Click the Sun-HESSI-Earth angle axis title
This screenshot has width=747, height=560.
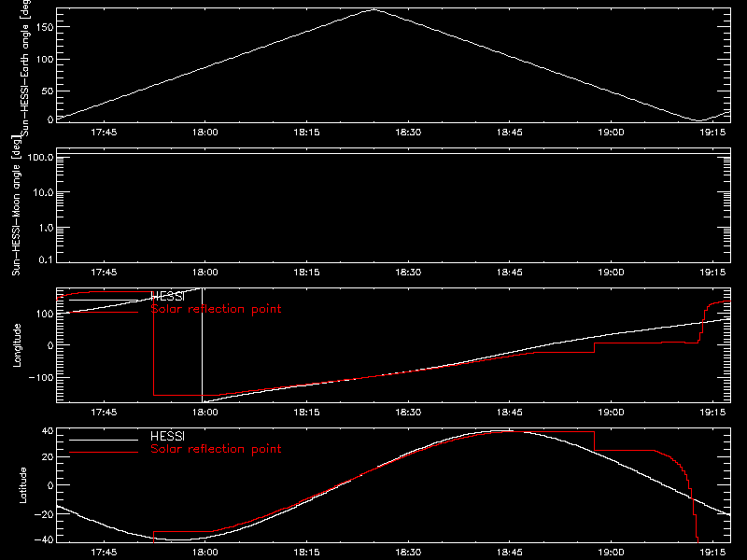(25, 67)
